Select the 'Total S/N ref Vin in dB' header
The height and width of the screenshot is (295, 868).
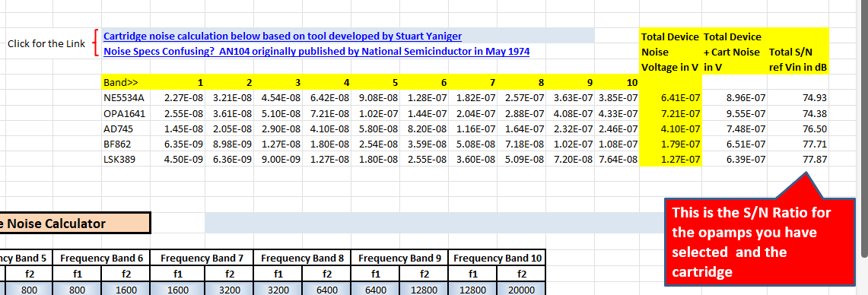pyautogui.click(x=797, y=52)
